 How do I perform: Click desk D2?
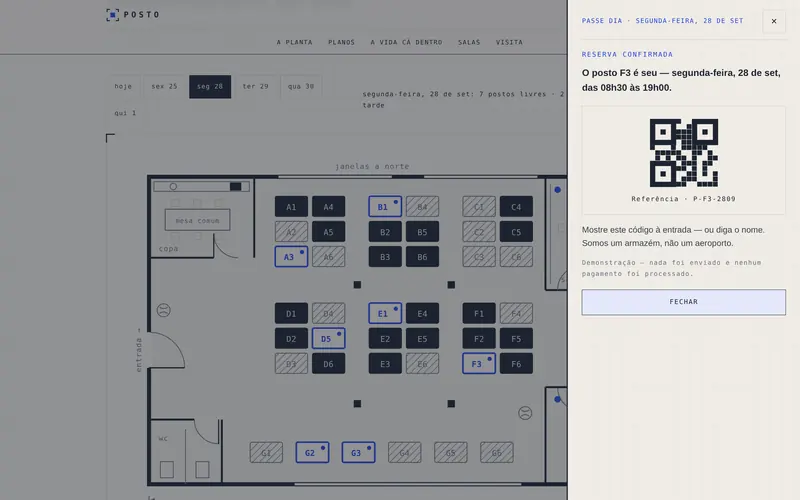pos(291,338)
